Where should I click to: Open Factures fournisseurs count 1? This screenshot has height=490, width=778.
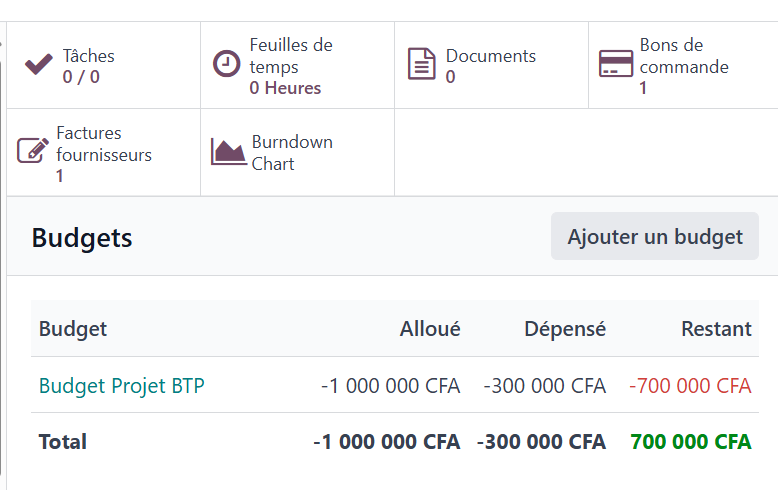pos(60,176)
